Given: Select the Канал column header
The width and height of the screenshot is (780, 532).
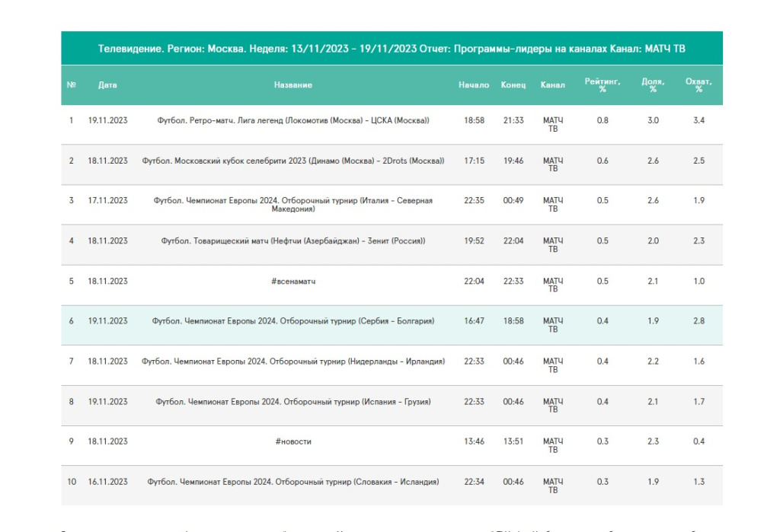Looking at the screenshot, I should (x=553, y=85).
